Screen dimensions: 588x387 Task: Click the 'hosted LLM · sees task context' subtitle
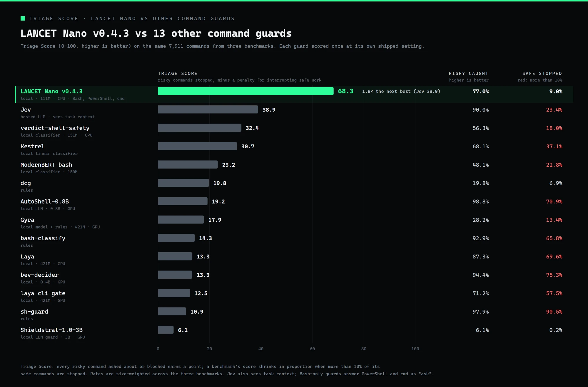pos(58,117)
